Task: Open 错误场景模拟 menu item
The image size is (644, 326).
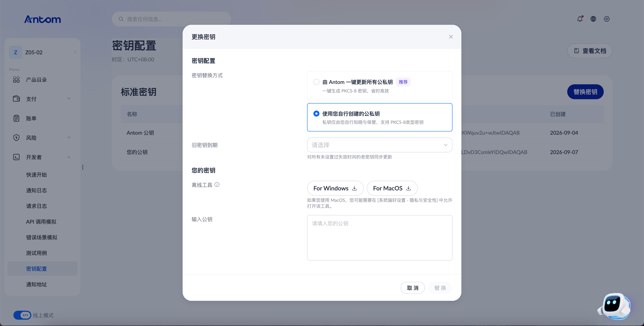Action: [x=42, y=237]
